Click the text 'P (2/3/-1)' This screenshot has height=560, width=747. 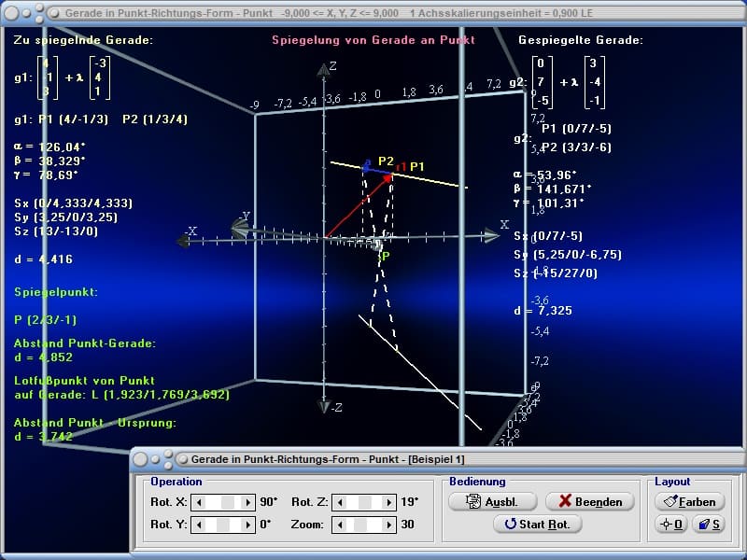tap(45, 320)
